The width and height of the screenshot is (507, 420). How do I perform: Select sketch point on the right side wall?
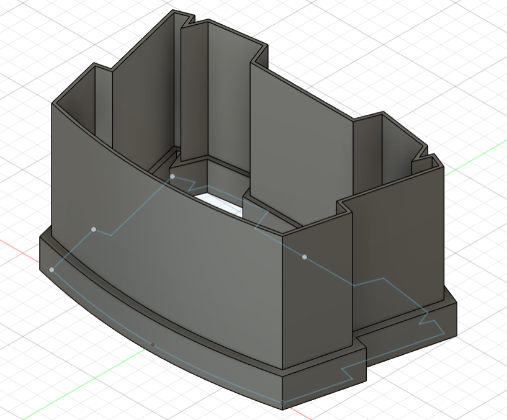(x=305, y=257)
